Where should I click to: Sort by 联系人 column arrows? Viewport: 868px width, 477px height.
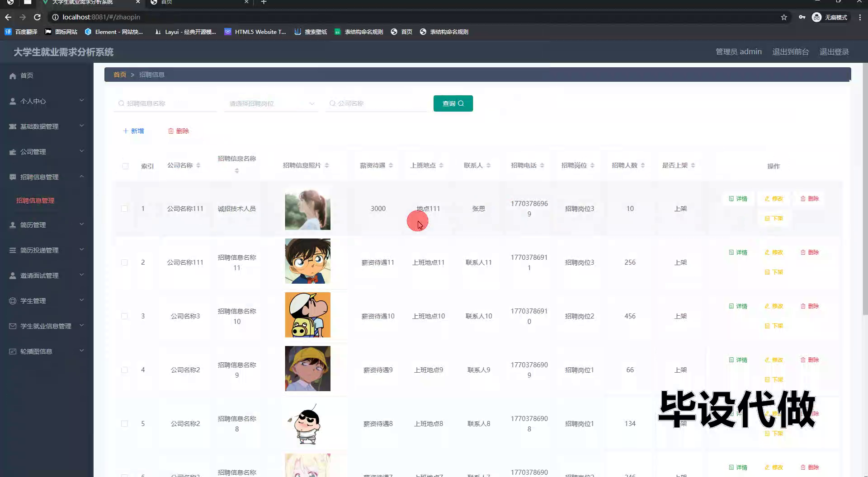(x=489, y=166)
